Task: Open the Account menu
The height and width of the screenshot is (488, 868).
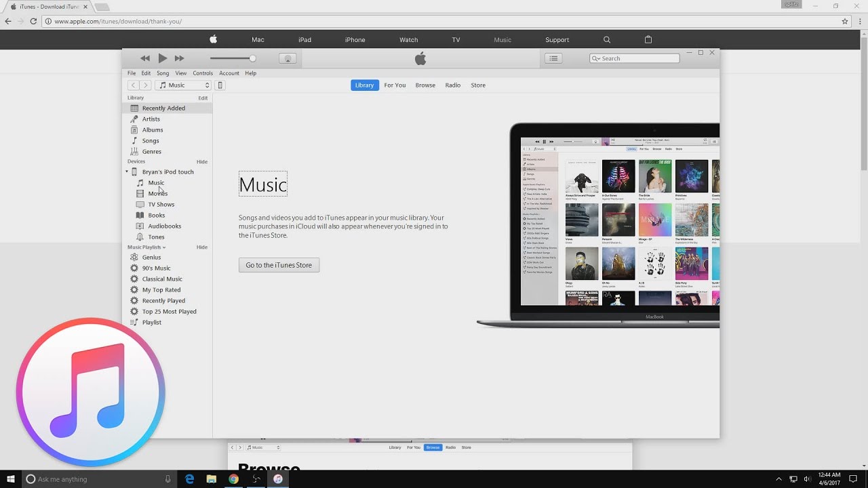Action: point(229,73)
